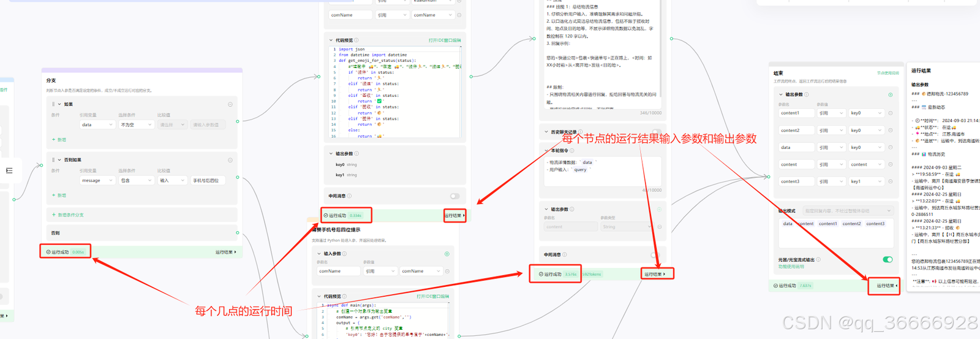Collapse the 输出参数 section in the 结束 node
The height and width of the screenshot is (339, 980).
point(781,95)
